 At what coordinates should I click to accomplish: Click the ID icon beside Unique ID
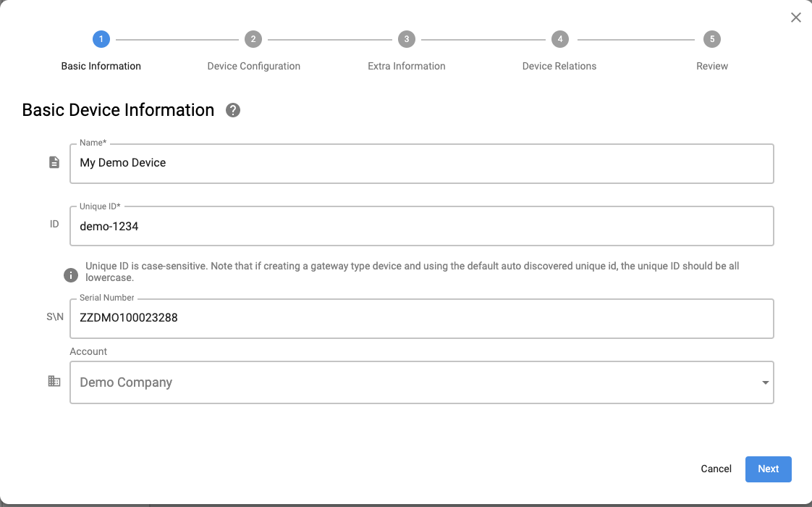[x=54, y=224]
